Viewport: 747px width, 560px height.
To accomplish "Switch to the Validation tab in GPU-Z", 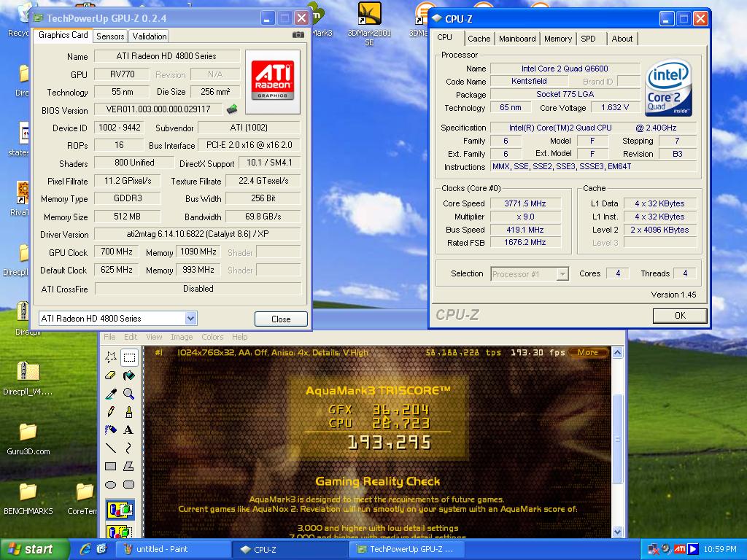I will point(150,36).
